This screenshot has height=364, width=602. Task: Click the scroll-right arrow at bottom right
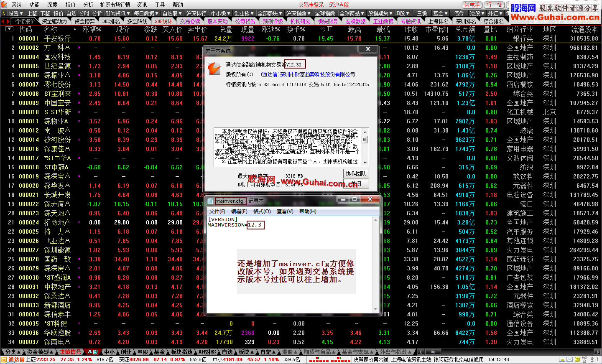click(598, 352)
